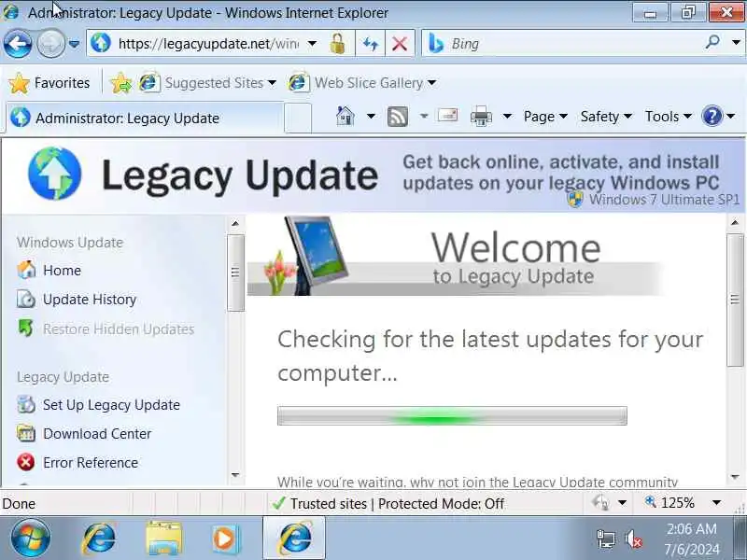
Task: Open the Windows Start orb
Action: [x=31, y=539]
